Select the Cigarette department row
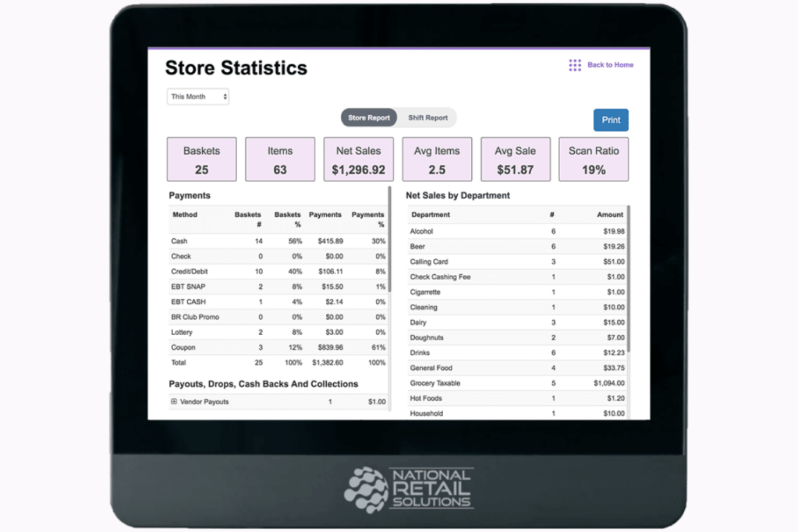798x532 pixels. click(x=517, y=292)
